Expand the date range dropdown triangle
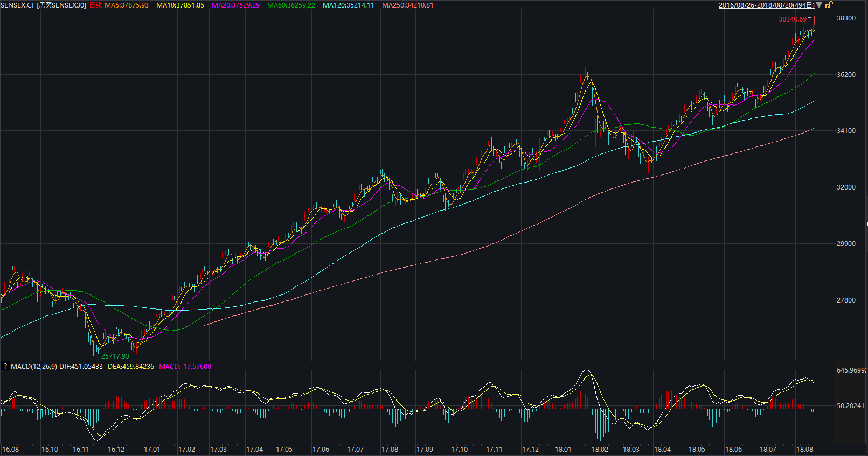Image resolution: width=868 pixels, height=456 pixels. [819, 5]
